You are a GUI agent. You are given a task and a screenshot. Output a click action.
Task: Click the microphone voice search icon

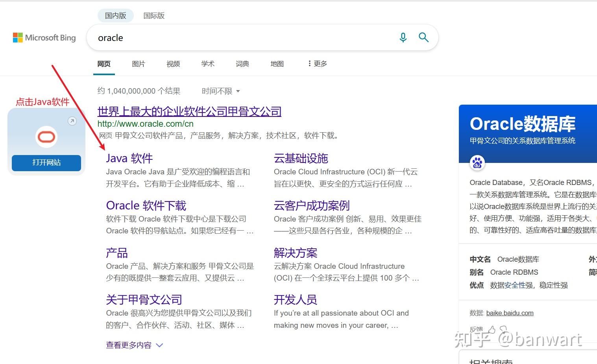[403, 37]
